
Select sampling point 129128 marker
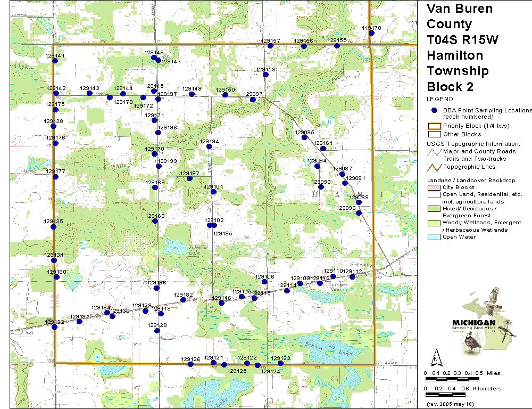[x=157, y=331]
